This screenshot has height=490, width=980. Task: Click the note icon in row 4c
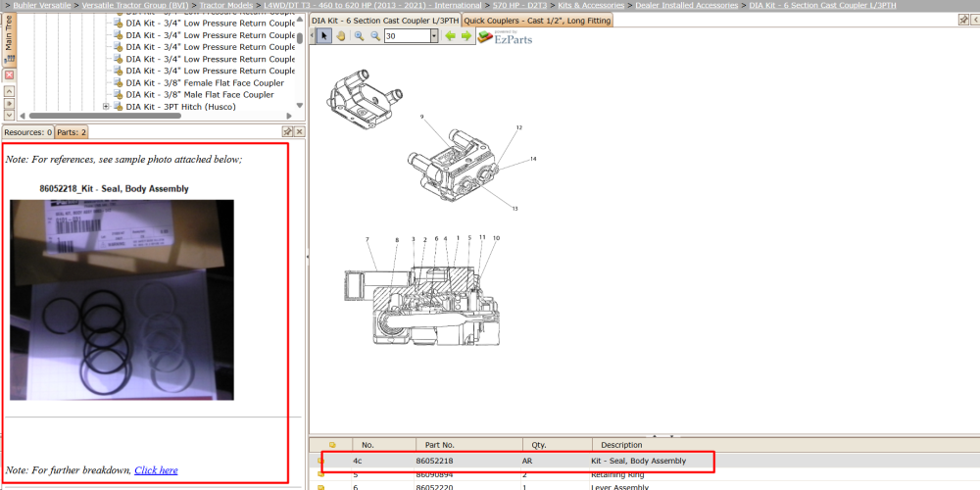[320, 462]
